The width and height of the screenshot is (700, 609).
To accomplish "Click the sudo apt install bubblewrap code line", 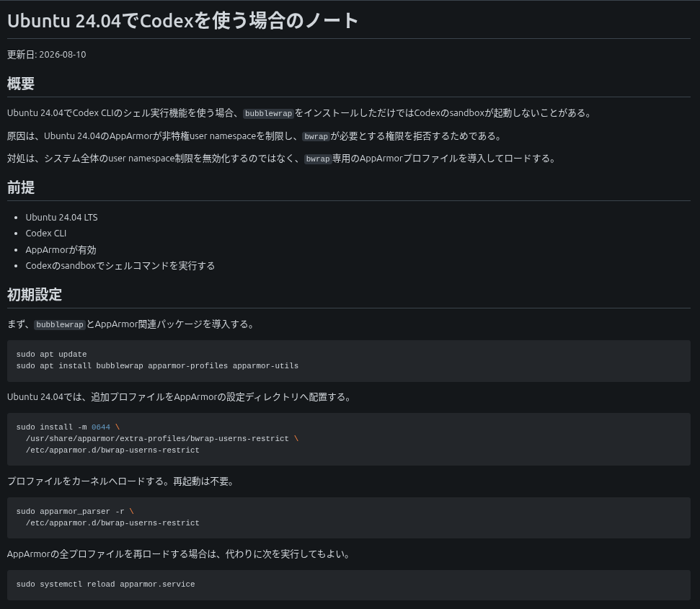I will tap(157, 366).
